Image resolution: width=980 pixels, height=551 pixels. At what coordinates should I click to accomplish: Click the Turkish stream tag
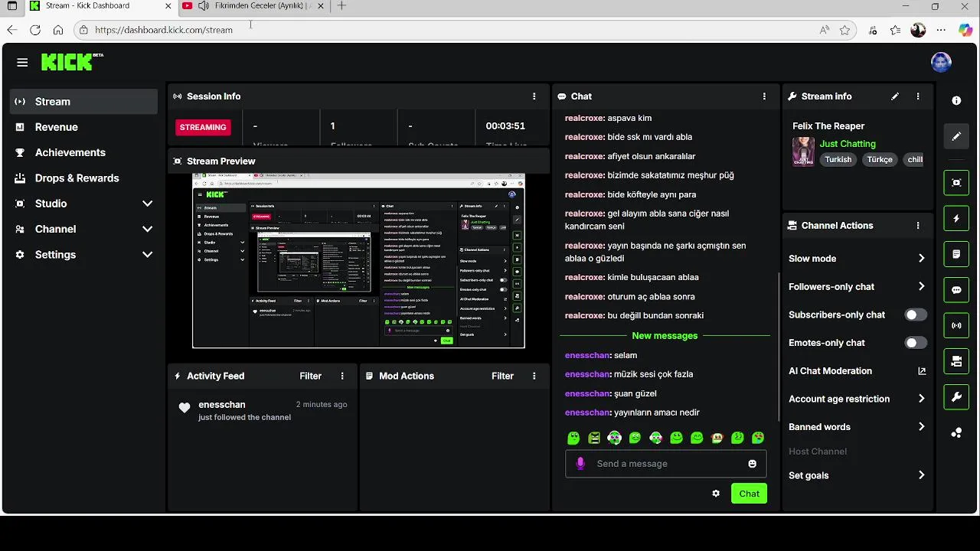[x=838, y=160]
